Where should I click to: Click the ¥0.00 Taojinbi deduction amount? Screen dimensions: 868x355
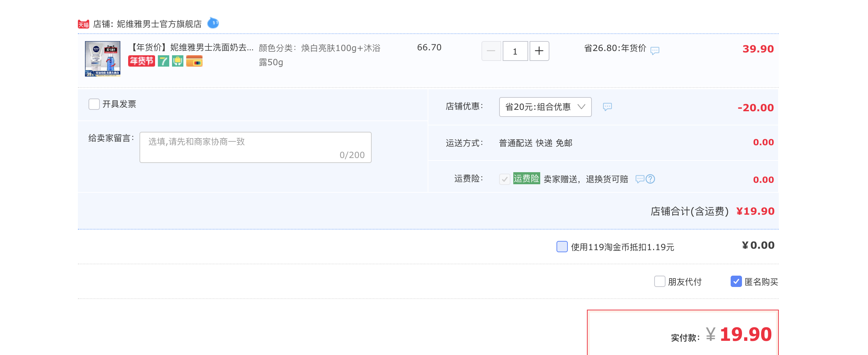758,245
